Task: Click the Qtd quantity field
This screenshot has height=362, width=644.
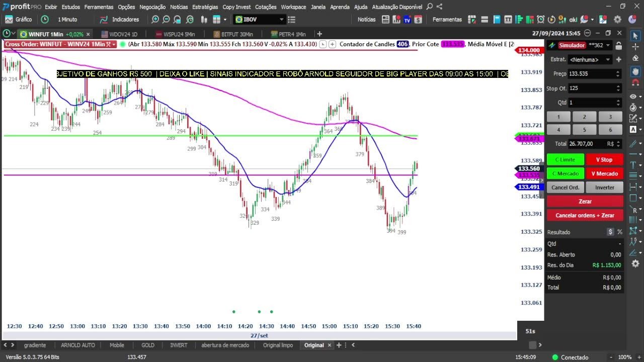Action: pyautogui.click(x=595, y=102)
